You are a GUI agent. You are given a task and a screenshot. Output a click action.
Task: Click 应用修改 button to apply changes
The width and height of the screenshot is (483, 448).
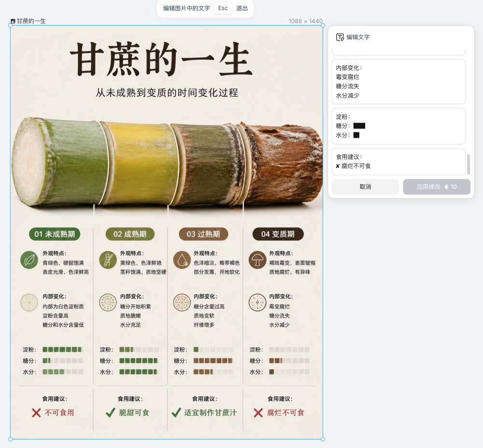[x=437, y=187]
